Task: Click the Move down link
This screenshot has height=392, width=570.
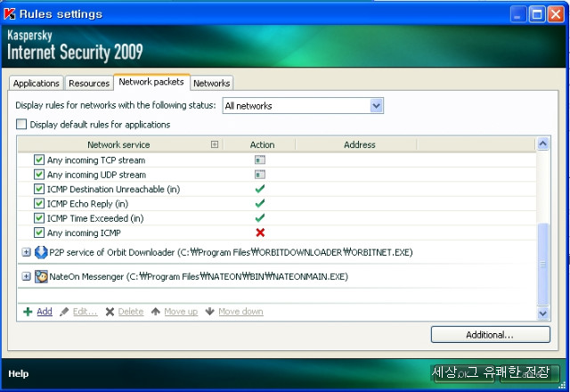Action: coord(240,312)
